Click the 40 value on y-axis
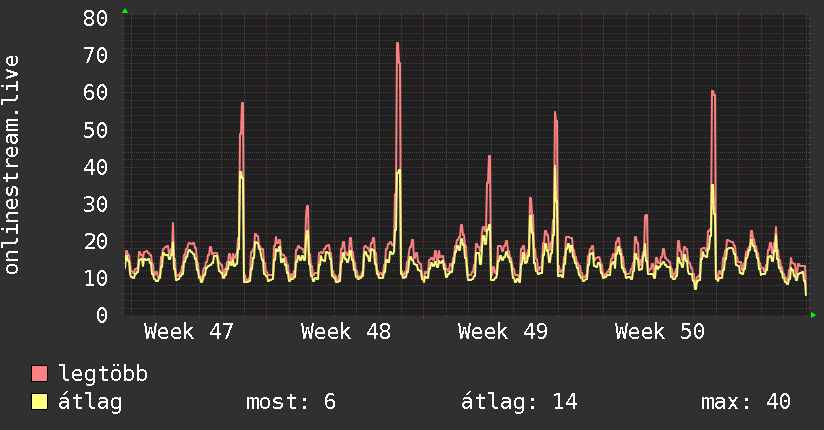This screenshot has height=430, width=824. click(x=96, y=167)
